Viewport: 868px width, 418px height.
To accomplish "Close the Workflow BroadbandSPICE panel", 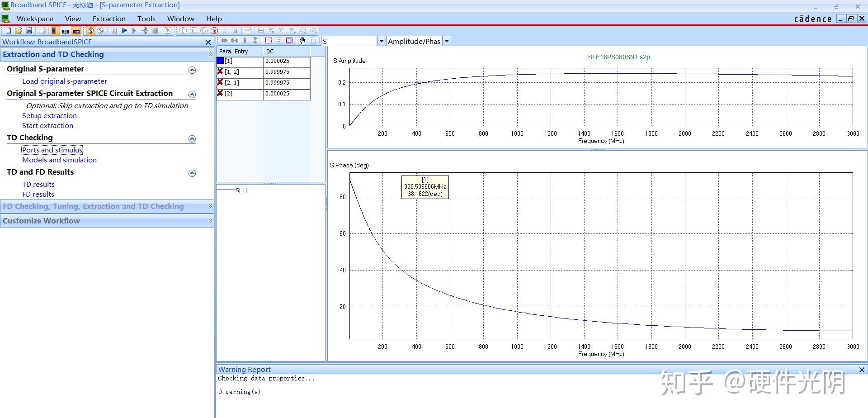I will [208, 42].
